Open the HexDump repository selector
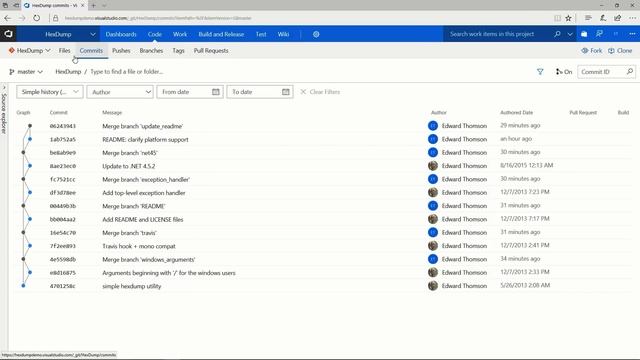The image size is (640, 360). (x=29, y=51)
